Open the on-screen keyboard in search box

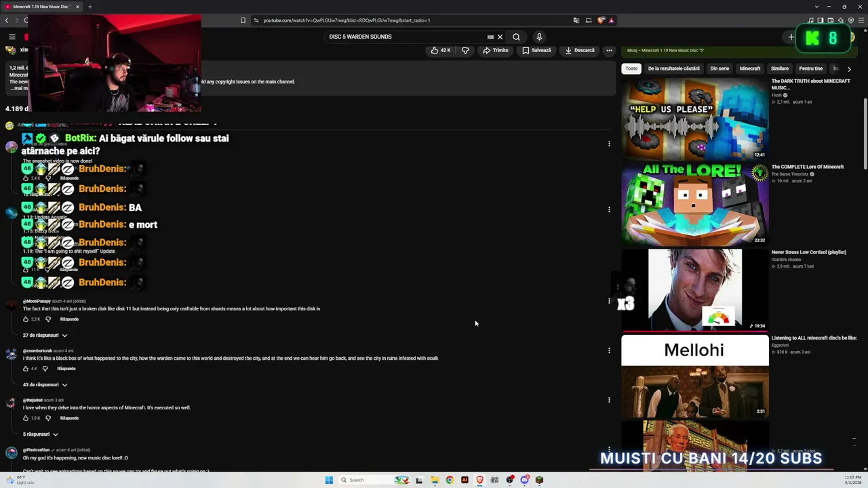pyautogui.click(x=490, y=37)
